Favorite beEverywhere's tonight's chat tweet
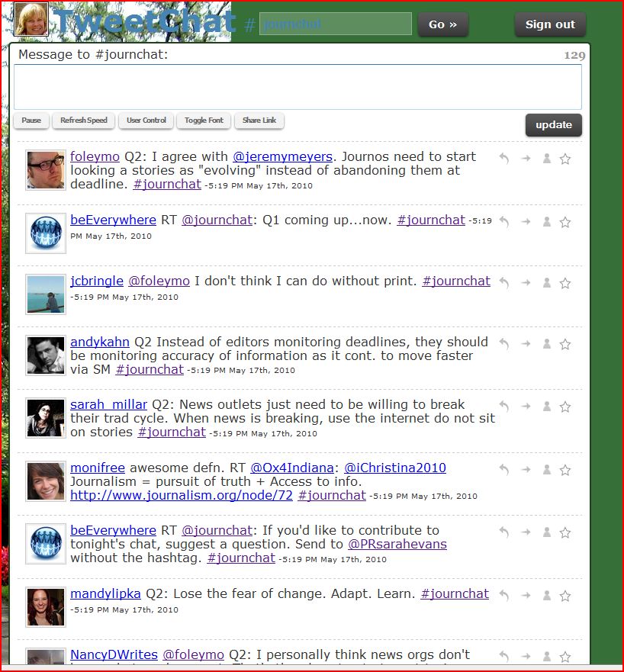The image size is (624, 672). pyautogui.click(x=565, y=532)
